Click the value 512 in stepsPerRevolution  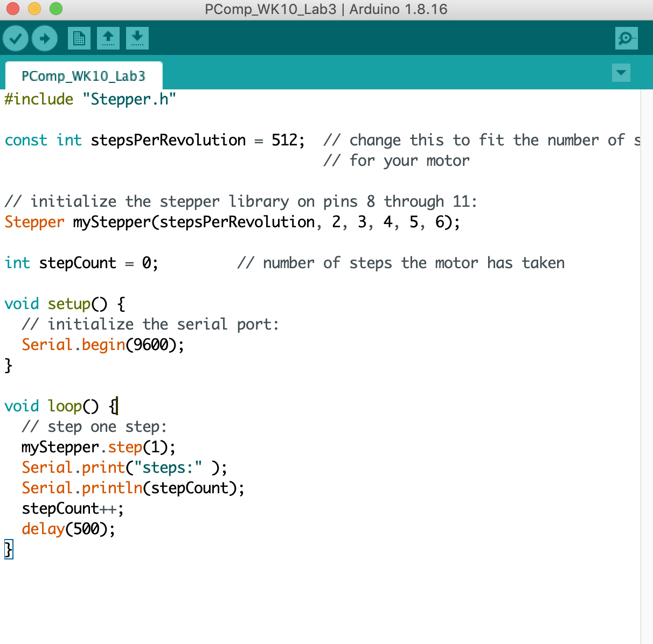pyautogui.click(x=284, y=140)
